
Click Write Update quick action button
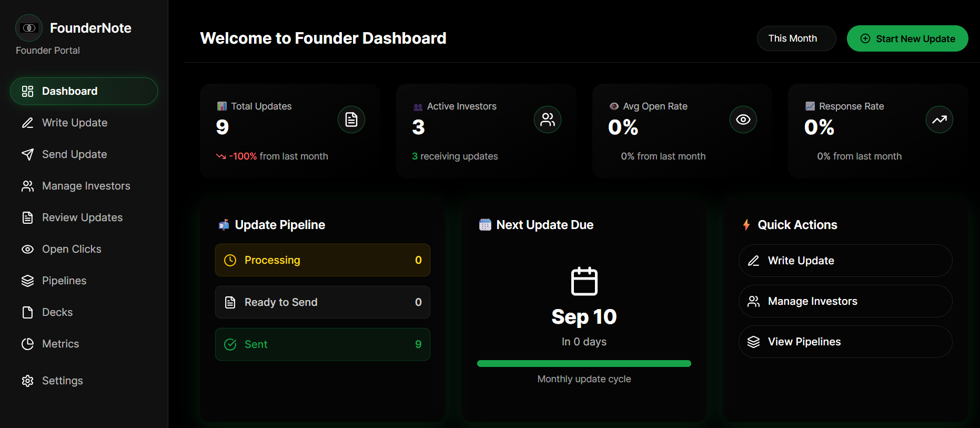845,261
